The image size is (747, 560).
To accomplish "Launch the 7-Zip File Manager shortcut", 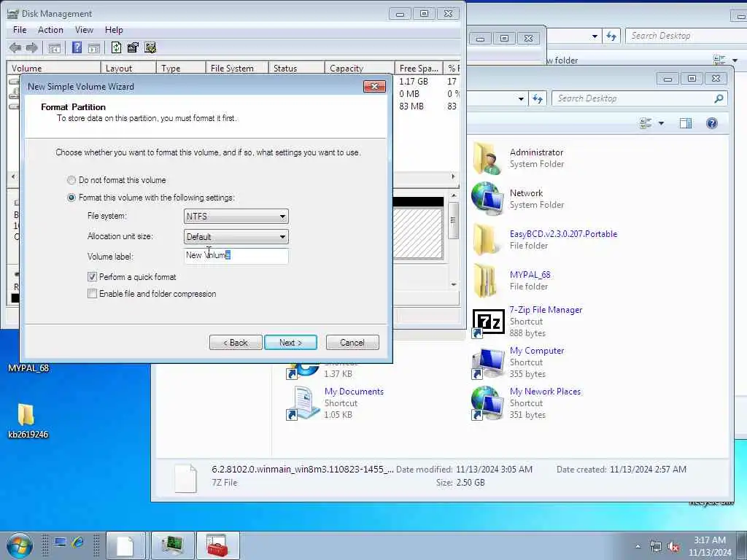I will [x=487, y=322].
